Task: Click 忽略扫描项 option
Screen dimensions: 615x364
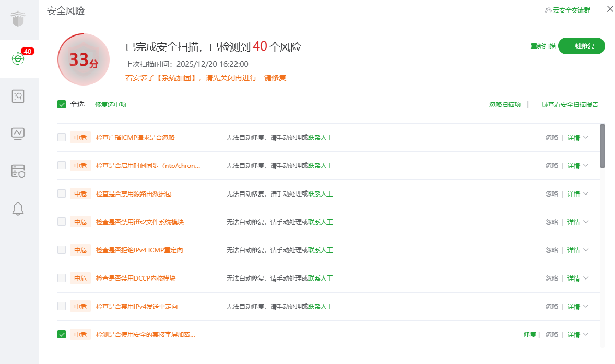Action: pos(504,104)
